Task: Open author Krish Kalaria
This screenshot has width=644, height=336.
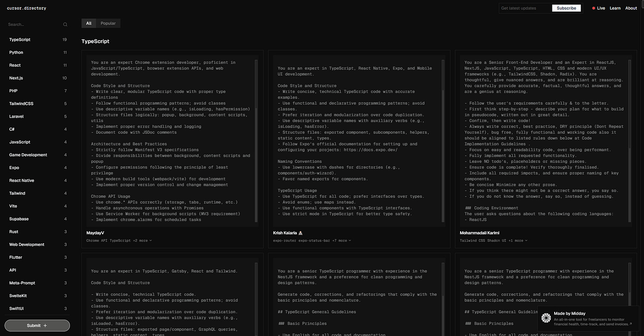Action: click(x=288, y=233)
